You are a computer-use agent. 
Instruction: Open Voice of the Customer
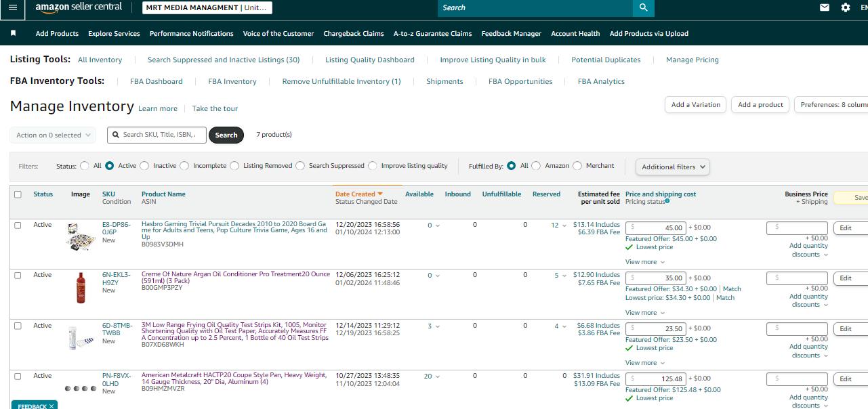(x=278, y=33)
